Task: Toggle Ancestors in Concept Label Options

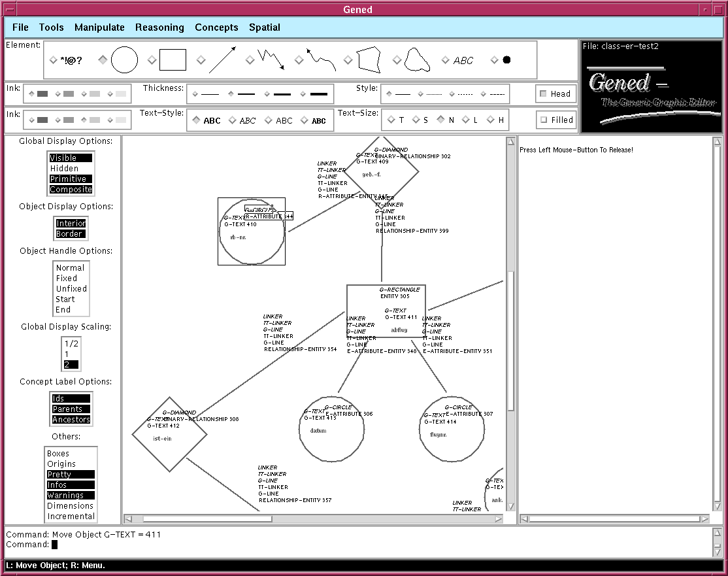Action: click(71, 420)
